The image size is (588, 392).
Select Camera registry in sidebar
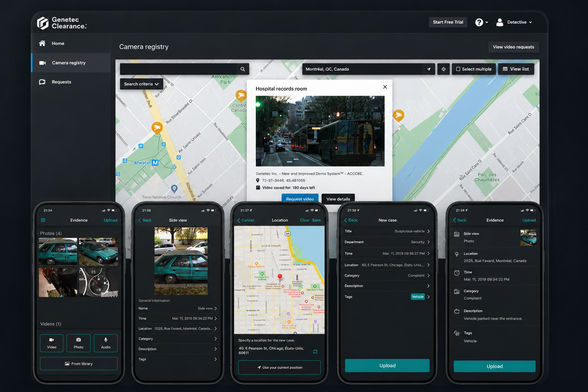point(71,63)
